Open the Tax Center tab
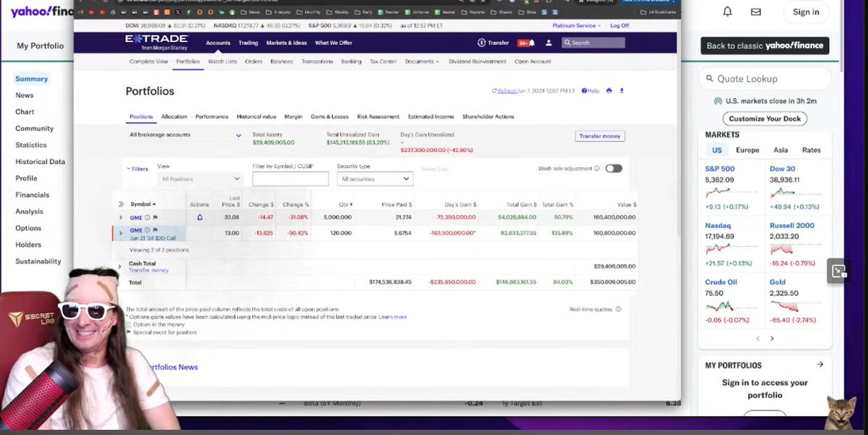The image size is (868, 435). 383,62
